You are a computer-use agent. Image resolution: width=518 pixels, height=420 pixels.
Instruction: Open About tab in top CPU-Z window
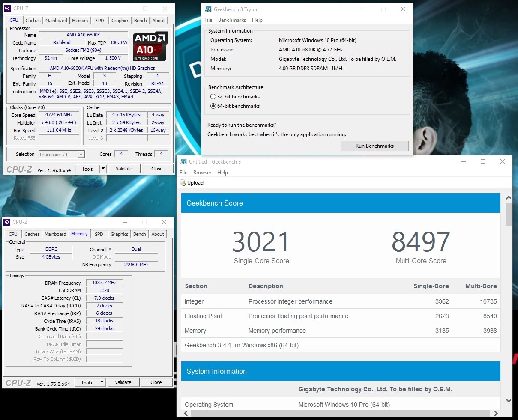159,21
